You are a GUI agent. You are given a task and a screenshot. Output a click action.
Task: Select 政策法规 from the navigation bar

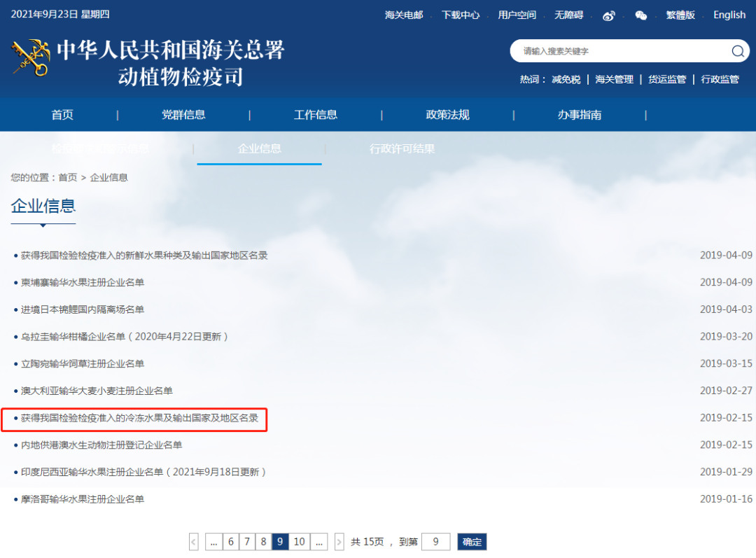tap(447, 114)
